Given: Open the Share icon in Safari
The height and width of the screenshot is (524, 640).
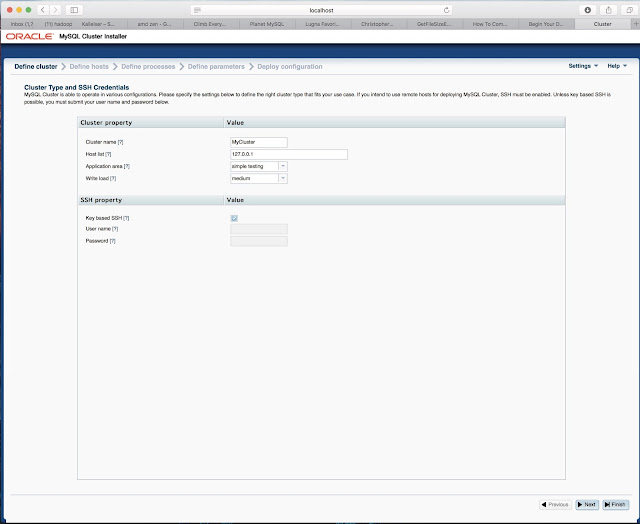Looking at the screenshot, I should [x=609, y=10].
